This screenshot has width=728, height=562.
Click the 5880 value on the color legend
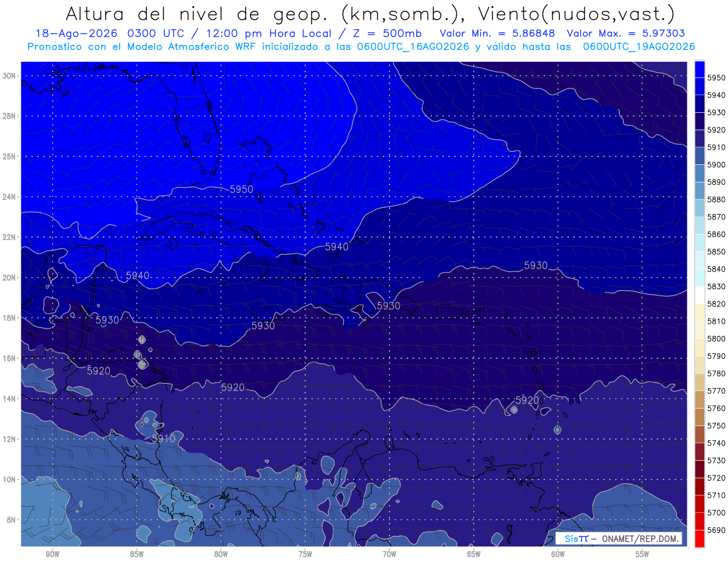(716, 199)
